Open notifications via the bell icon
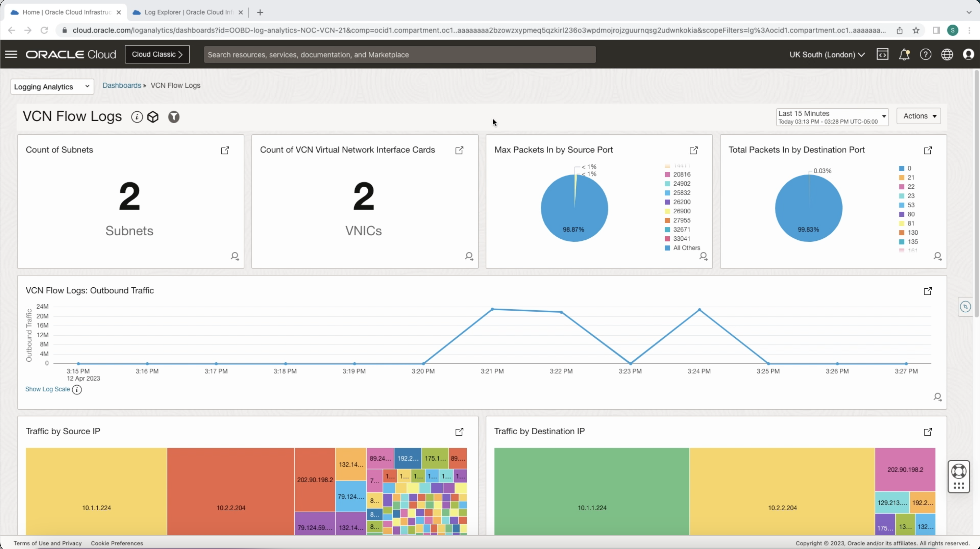 (x=904, y=54)
